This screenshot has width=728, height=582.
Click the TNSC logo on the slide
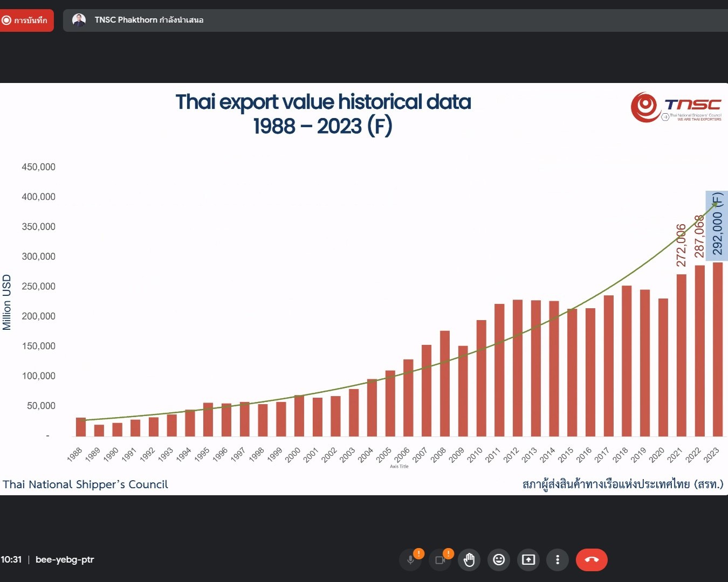pos(676,107)
